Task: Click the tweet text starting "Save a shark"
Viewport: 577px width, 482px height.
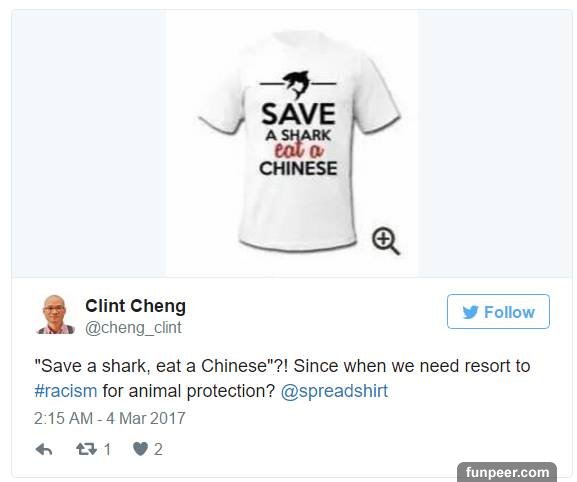Action: [x=282, y=378]
